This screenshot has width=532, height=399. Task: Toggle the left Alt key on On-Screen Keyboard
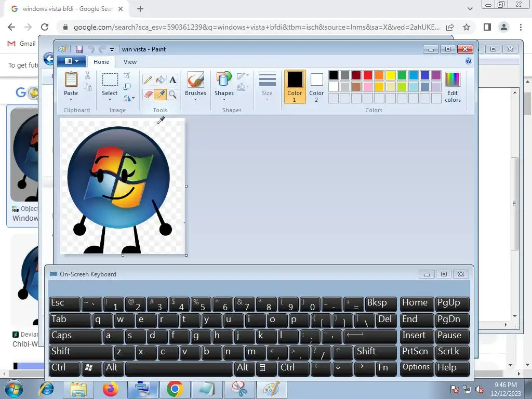coord(114,368)
